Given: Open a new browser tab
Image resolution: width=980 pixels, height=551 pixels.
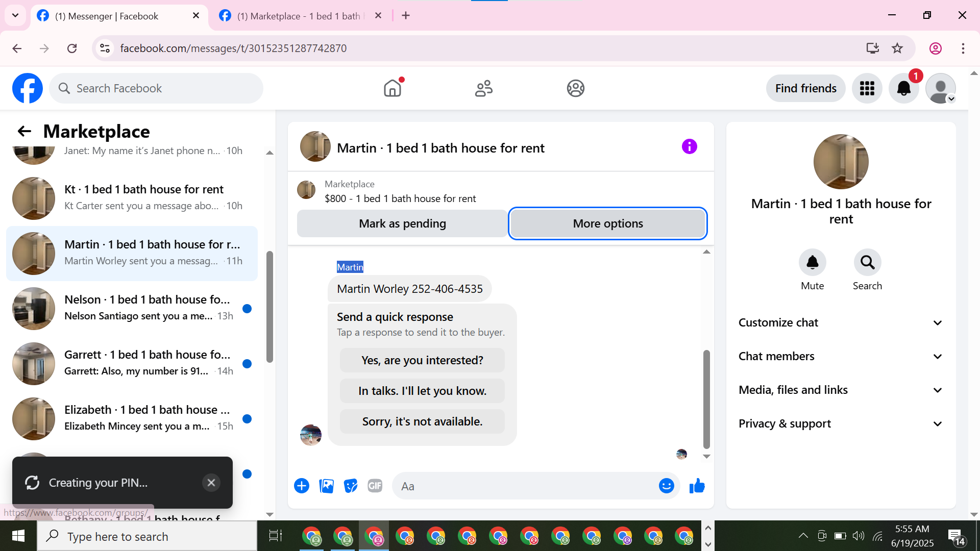Looking at the screenshot, I should coord(406,16).
